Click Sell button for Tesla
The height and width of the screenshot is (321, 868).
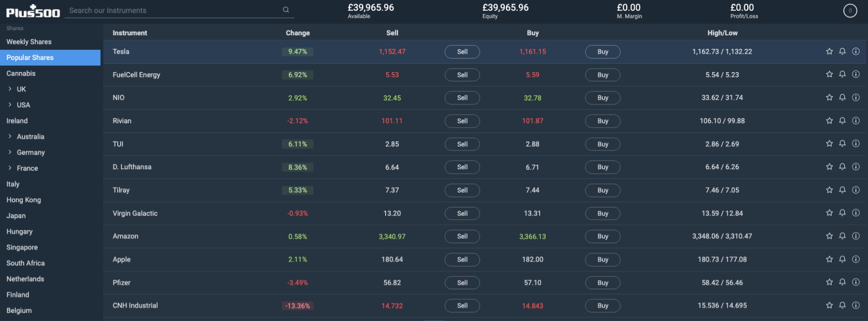pyautogui.click(x=462, y=52)
